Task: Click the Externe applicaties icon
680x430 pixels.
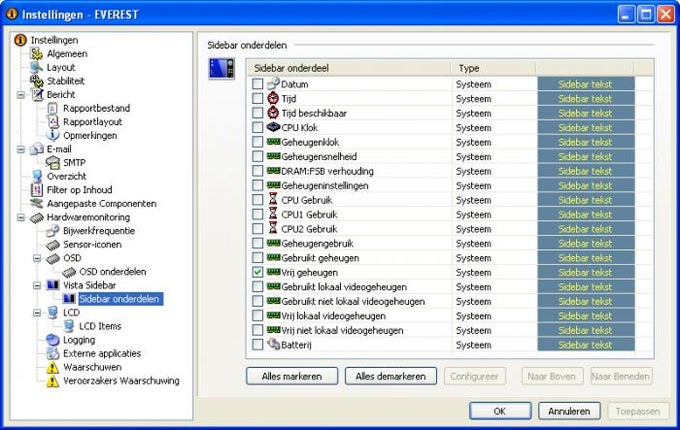Action: tap(52, 353)
